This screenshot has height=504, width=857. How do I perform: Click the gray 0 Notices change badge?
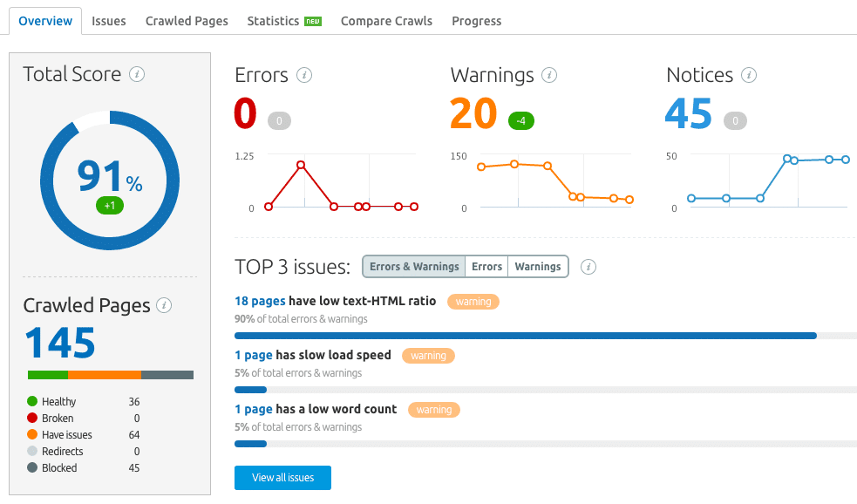coord(735,121)
